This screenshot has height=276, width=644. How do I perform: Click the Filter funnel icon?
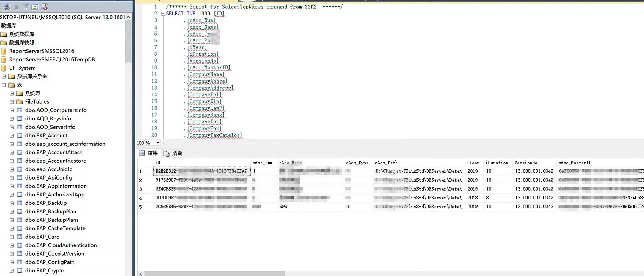(26, 7)
